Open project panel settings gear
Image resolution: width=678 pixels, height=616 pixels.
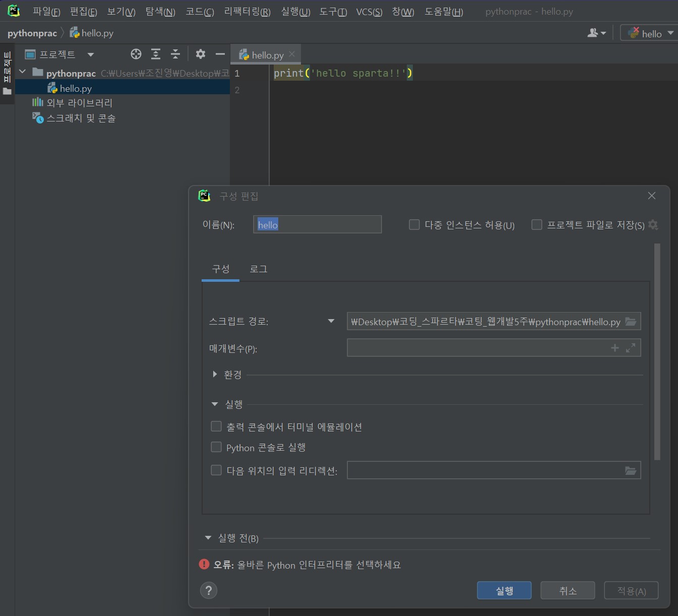[x=201, y=54]
